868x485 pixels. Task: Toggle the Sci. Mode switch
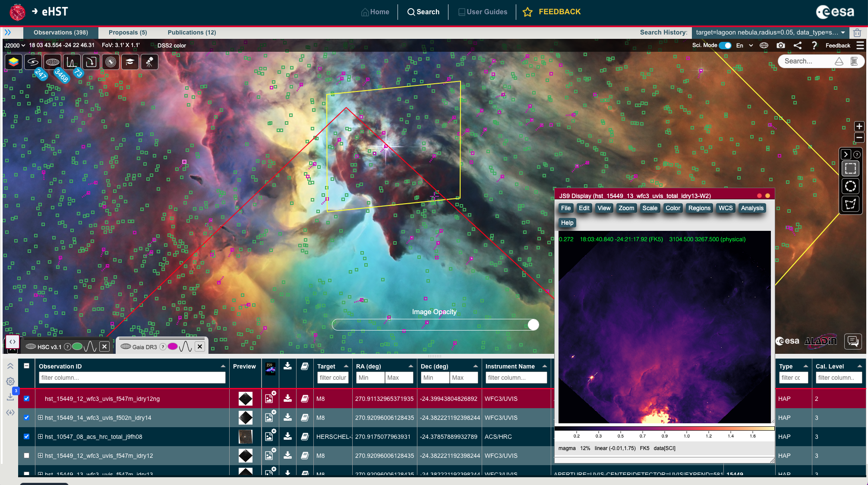tap(725, 45)
